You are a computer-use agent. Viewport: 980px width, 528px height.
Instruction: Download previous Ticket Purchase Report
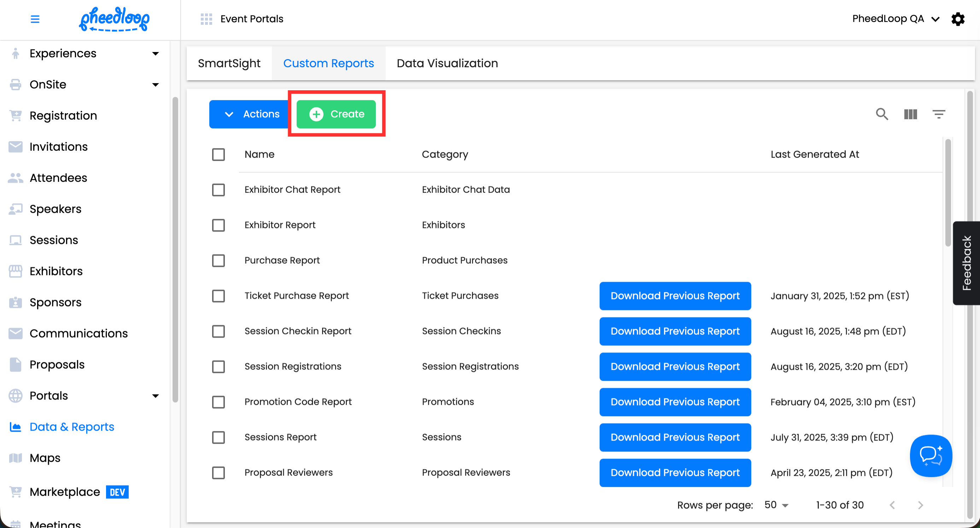675,296
